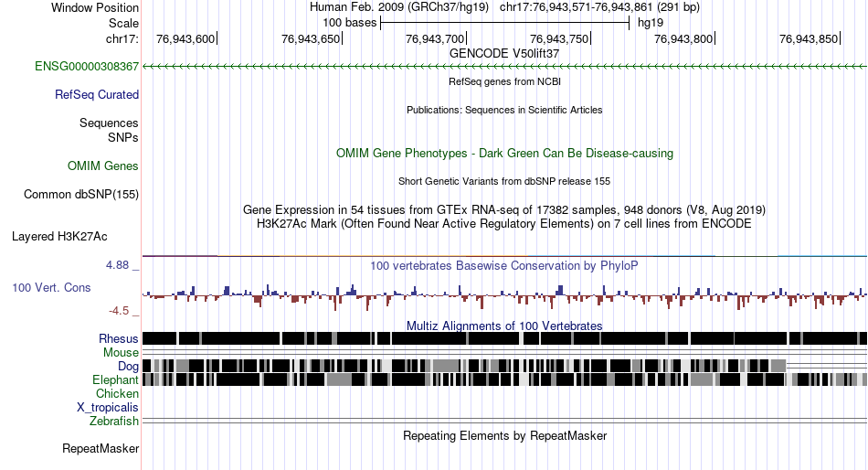Click the 76,943,650 ruler position

311,38
